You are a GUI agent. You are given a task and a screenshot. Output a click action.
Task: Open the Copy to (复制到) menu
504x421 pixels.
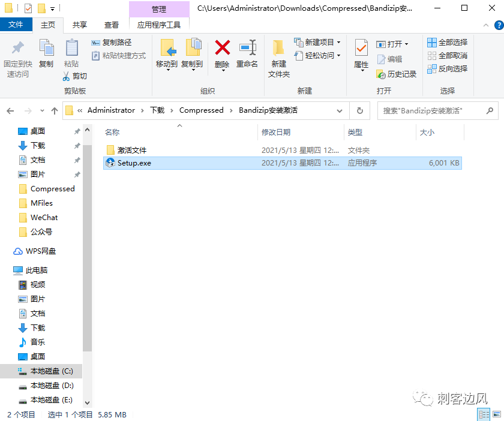tap(192, 55)
